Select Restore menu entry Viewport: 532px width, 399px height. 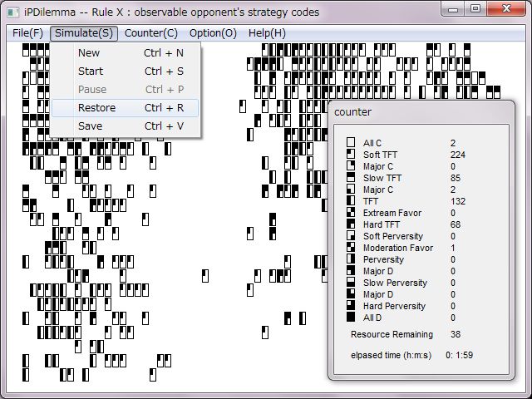click(x=125, y=108)
